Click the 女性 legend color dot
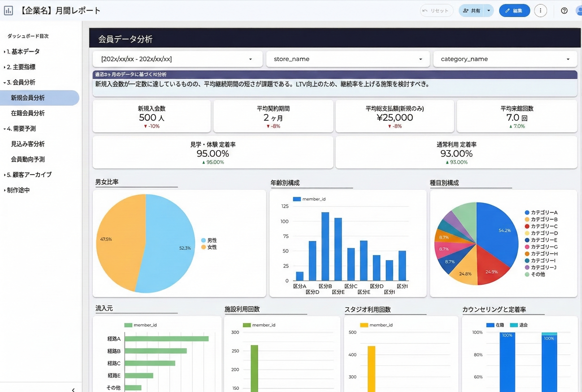582x392 pixels. pyautogui.click(x=203, y=247)
